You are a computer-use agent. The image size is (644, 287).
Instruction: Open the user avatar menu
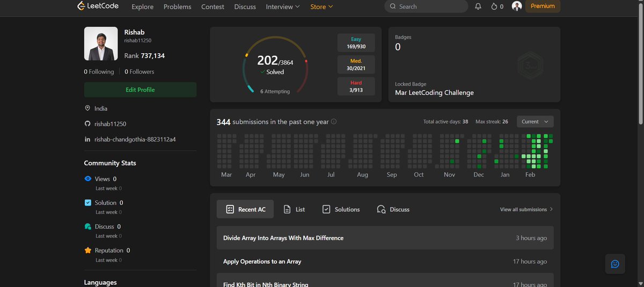point(517,6)
